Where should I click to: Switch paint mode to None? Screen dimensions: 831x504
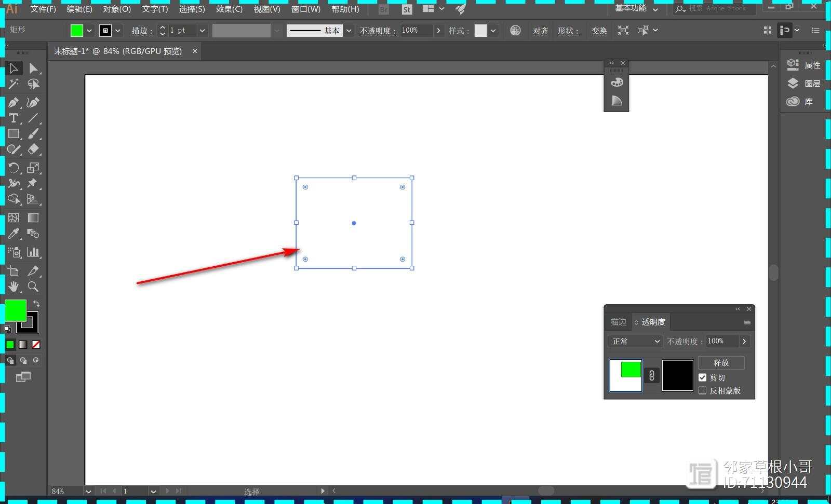[x=36, y=345]
